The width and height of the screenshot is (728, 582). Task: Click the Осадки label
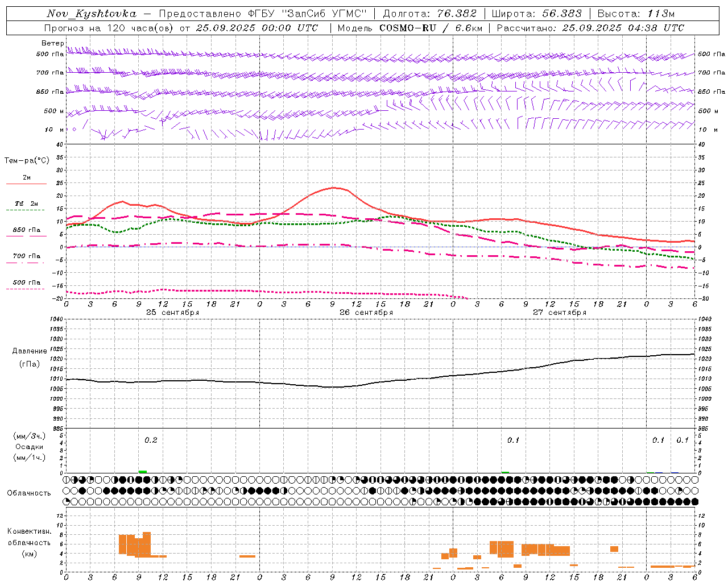[30, 447]
